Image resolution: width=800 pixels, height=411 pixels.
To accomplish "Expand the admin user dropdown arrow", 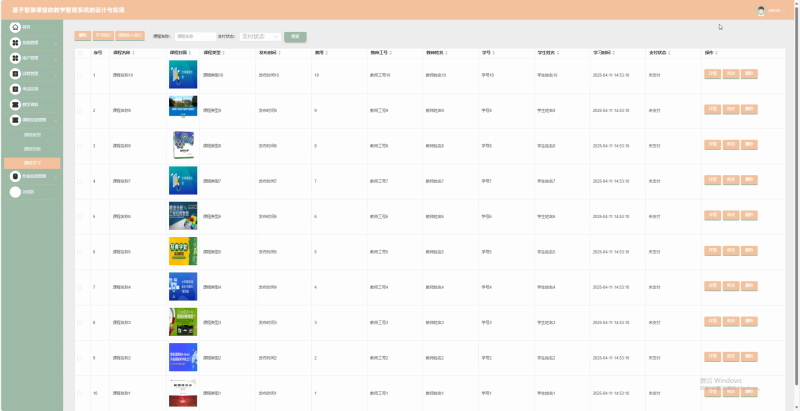I will tap(784, 11).
